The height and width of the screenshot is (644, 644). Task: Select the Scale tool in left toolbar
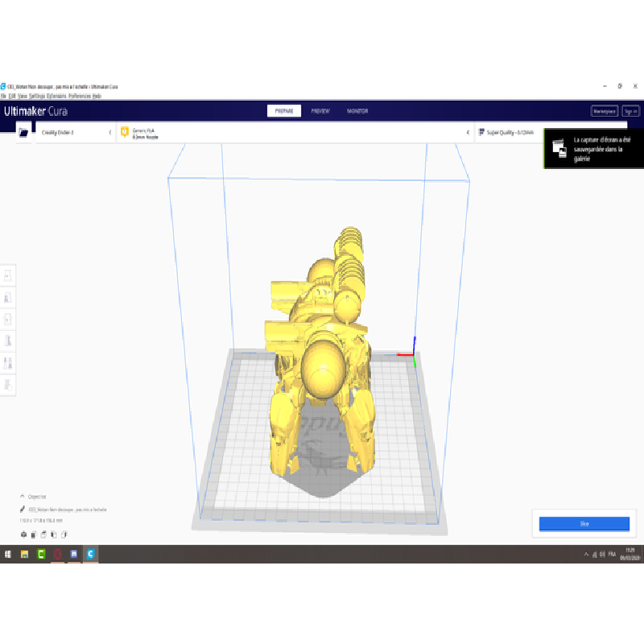tap(8, 298)
